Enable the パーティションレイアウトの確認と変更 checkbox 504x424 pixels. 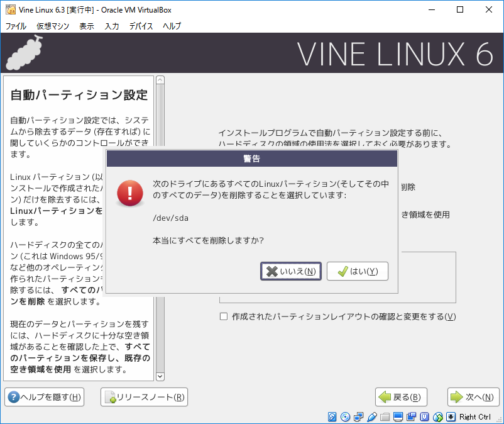(x=224, y=316)
